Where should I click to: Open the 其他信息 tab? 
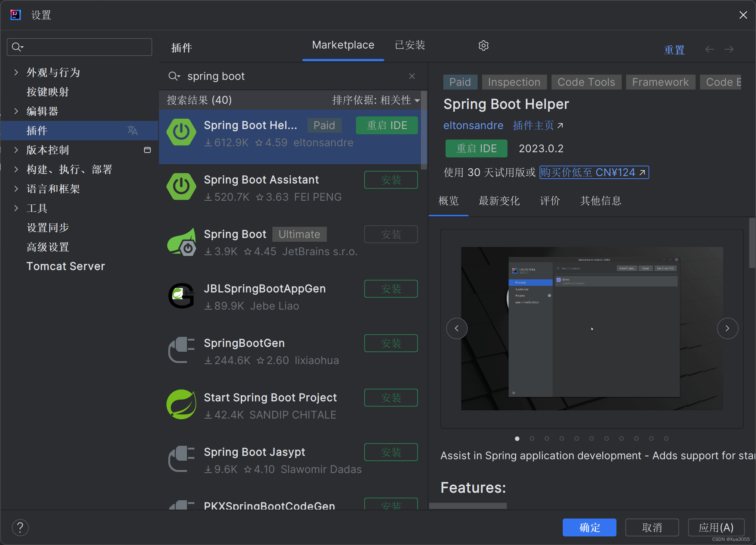(x=600, y=201)
